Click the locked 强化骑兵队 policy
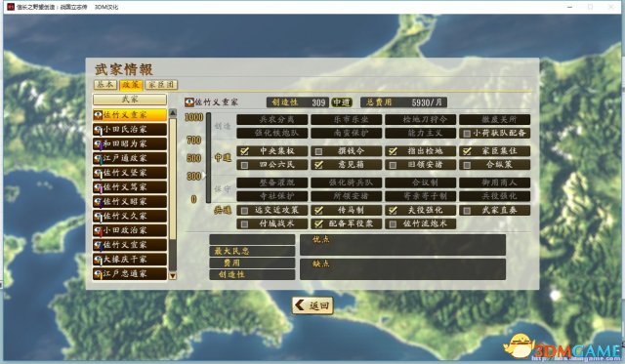The width and height of the screenshot is (625, 364). click(347, 182)
